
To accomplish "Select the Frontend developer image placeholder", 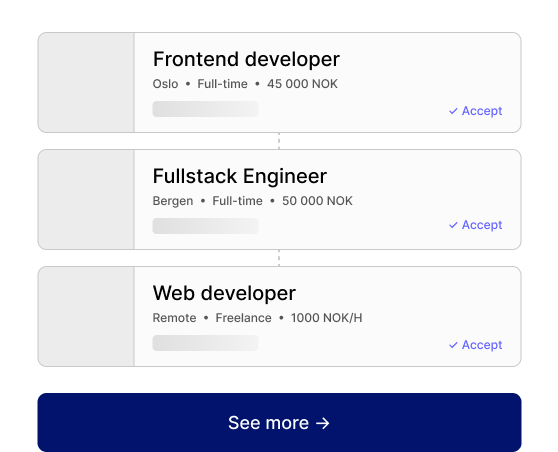I will [86, 83].
